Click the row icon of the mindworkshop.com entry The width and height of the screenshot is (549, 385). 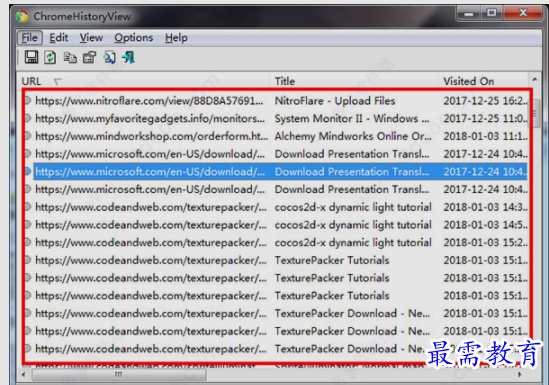pos(28,136)
